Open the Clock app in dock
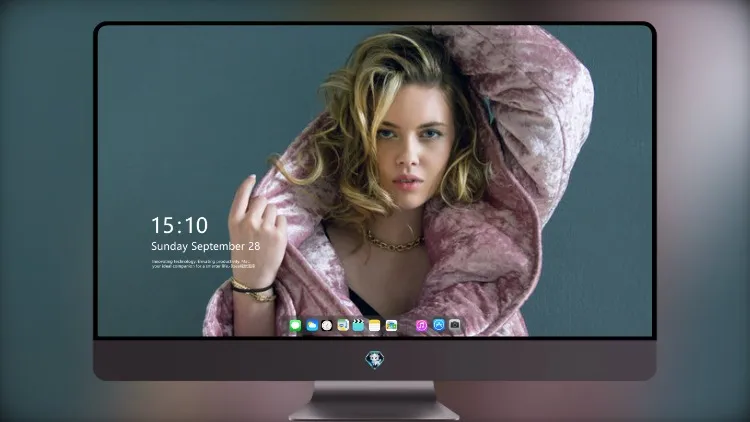This screenshot has height=422, width=750. pyautogui.click(x=327, y=325)
